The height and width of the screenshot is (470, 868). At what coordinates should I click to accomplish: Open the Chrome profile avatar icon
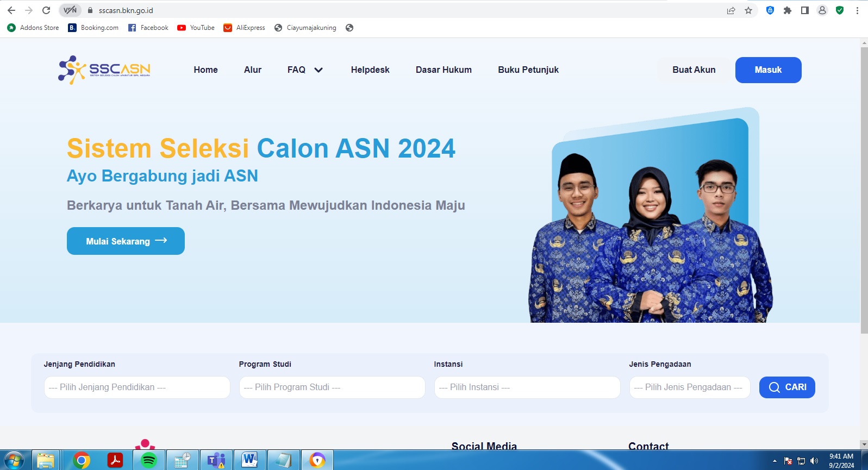click(x=822, y=10)
